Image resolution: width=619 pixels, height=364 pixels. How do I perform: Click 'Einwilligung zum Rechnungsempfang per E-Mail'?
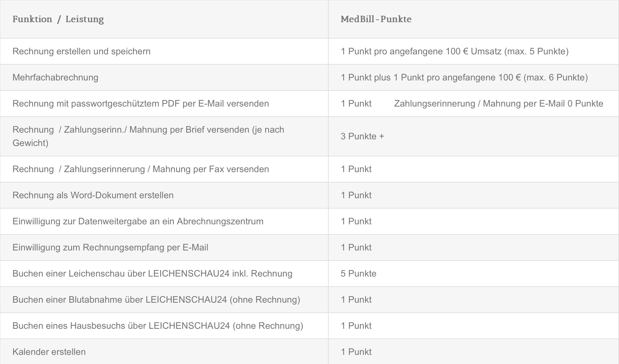110,247
